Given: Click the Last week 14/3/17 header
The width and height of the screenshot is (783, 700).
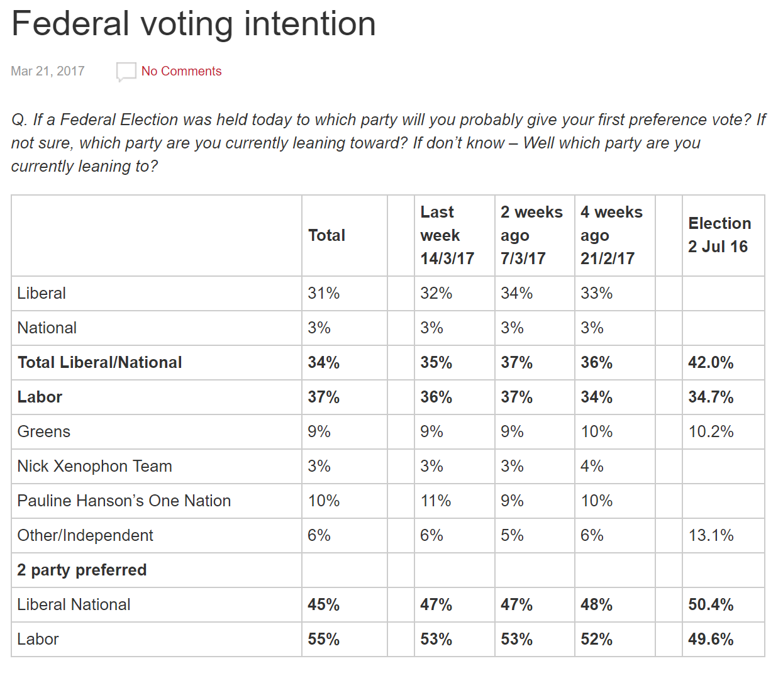Looking at the screenshot, I should [447, 235].
